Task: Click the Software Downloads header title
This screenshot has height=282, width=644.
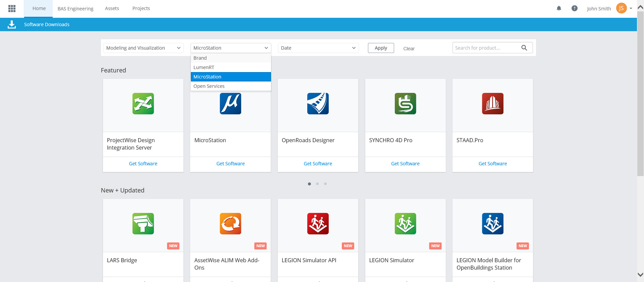Action: (x=47, y=24)
